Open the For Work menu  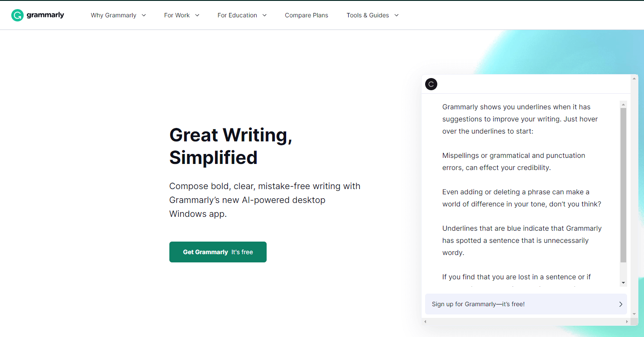pos(177,15)
